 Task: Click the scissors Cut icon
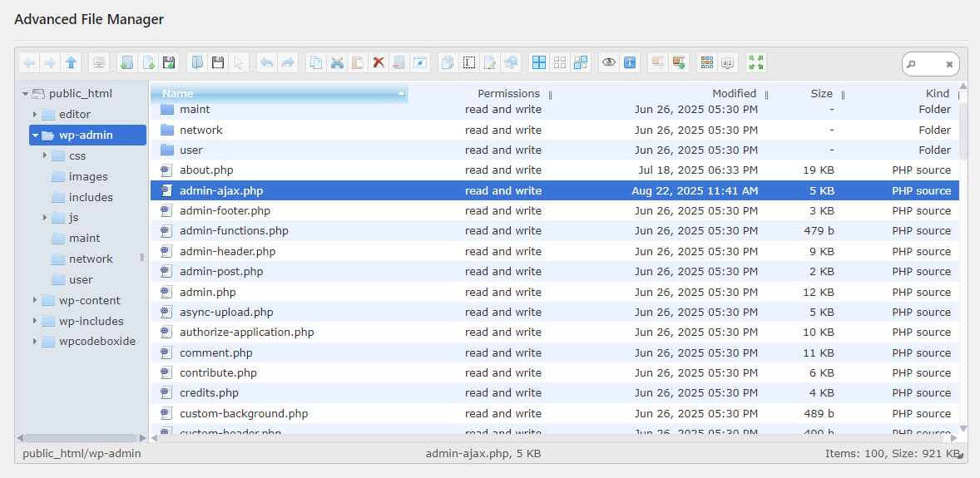[337, 62]
